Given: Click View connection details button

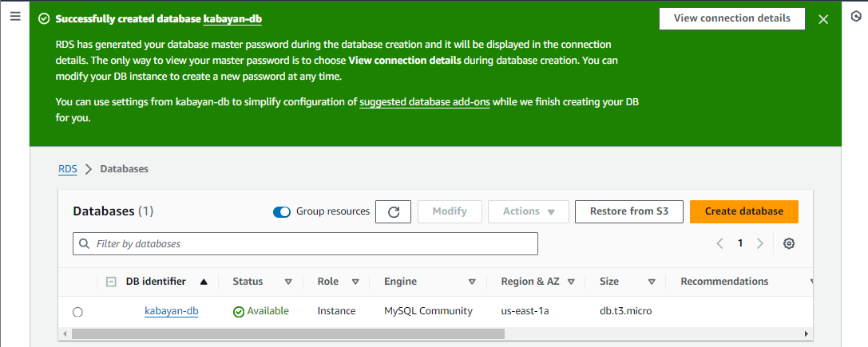Looking at the screenshot, I should coord(731,18).
